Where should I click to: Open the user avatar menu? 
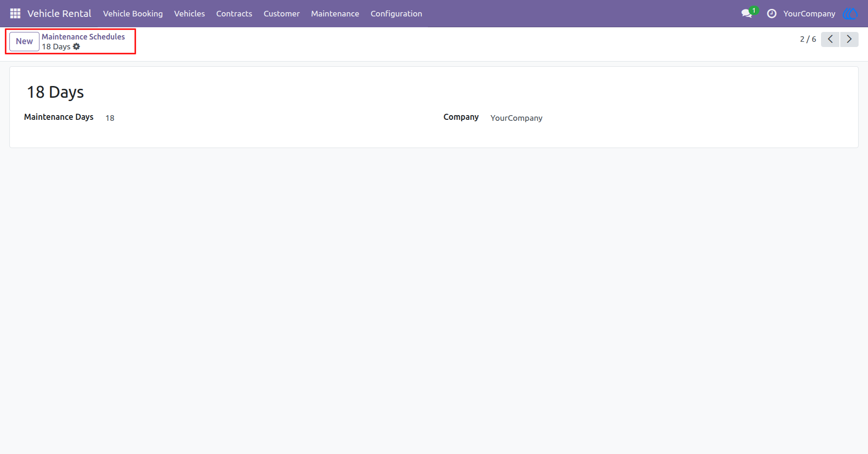click(850, 14)
